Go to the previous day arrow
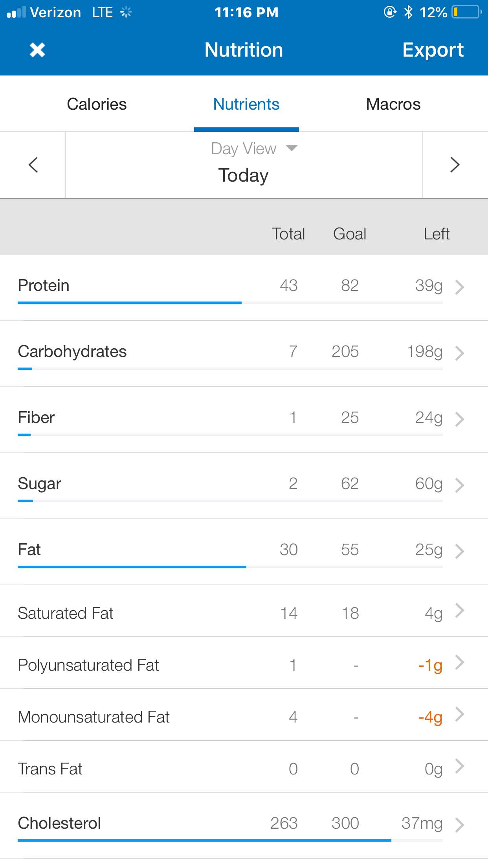Screen dimensions: 488x868 (x=33, y=165)
